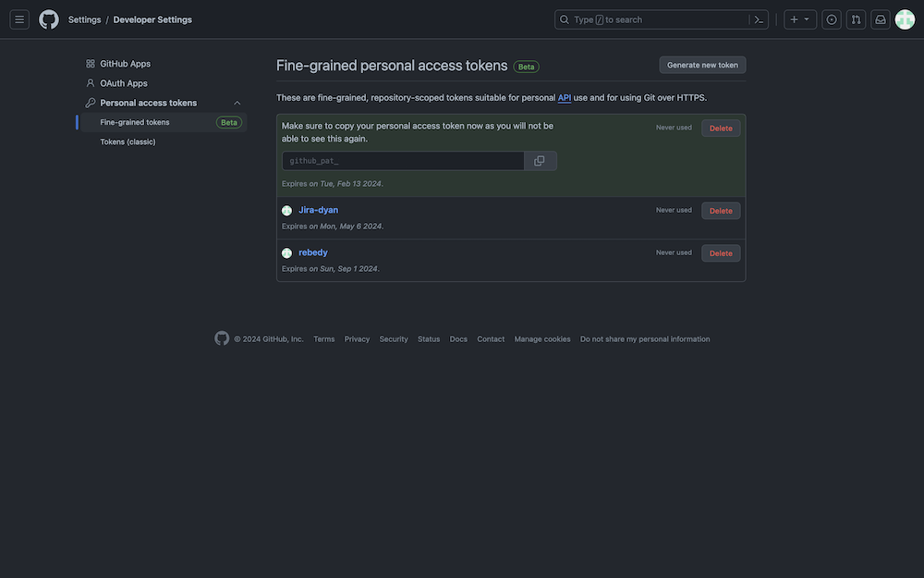Click "Never used" on the new token row

click(x=674, y=128)
